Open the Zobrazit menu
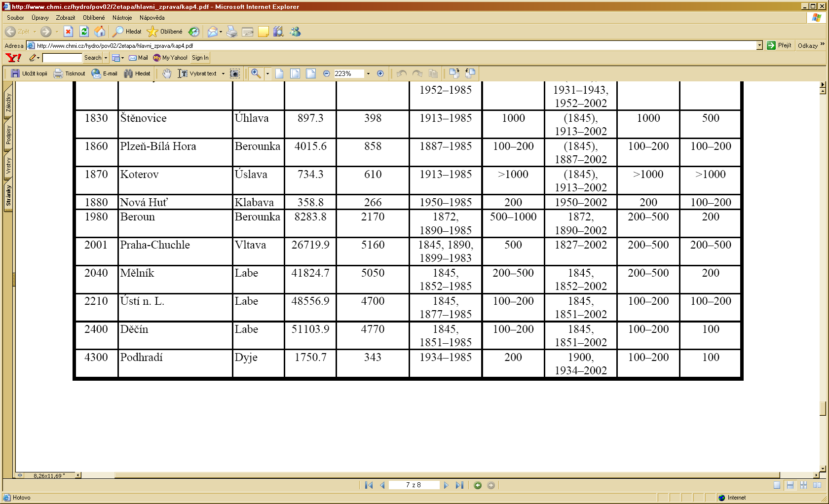Image resolution: width=829 pixels, height=504 pixels. (x=66, y=18)
